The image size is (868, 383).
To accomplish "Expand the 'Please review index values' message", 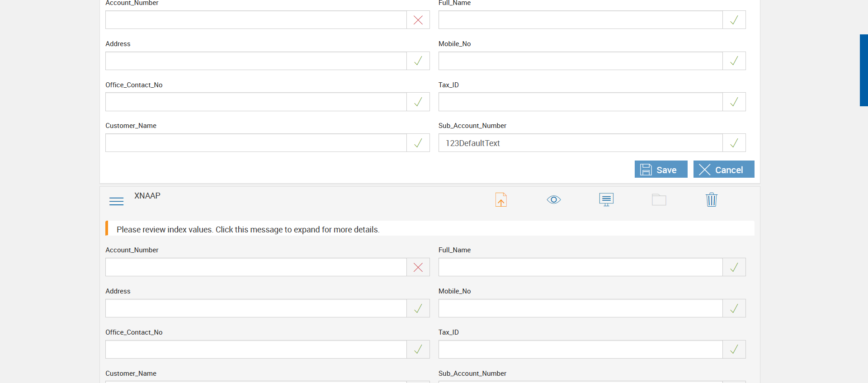I will click(430, 228).
